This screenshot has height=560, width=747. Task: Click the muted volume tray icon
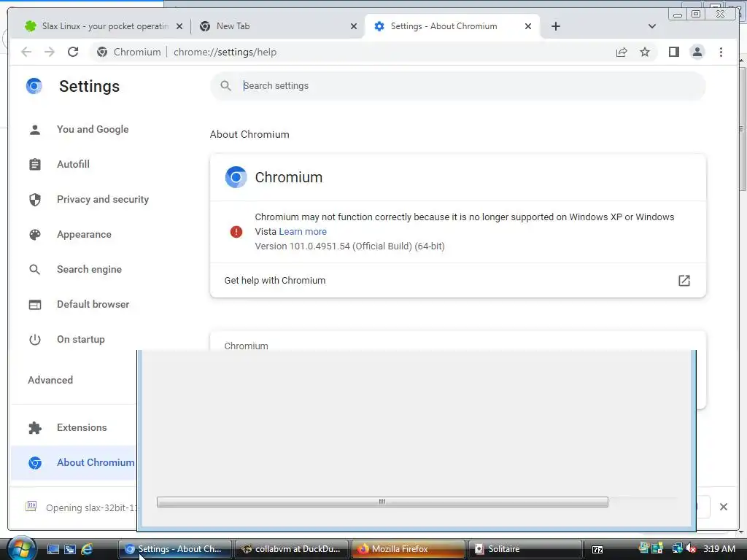pos(691,549)
